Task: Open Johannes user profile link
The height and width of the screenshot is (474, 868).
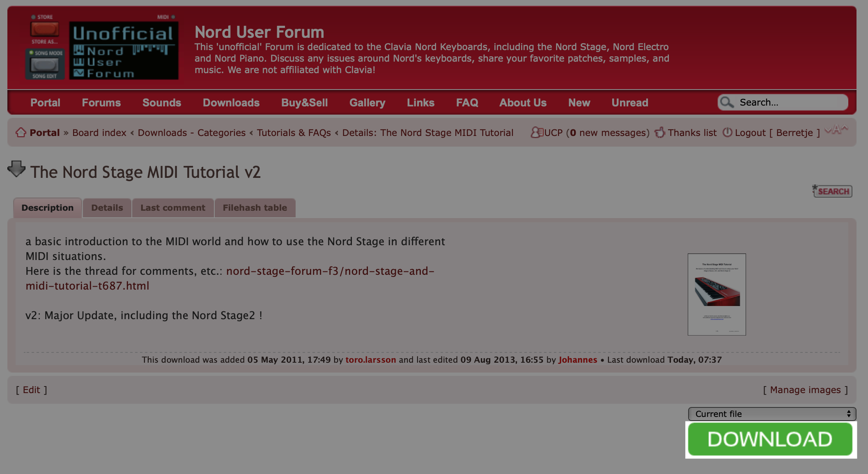Action: pyautogui.click(x=578, y=360)
